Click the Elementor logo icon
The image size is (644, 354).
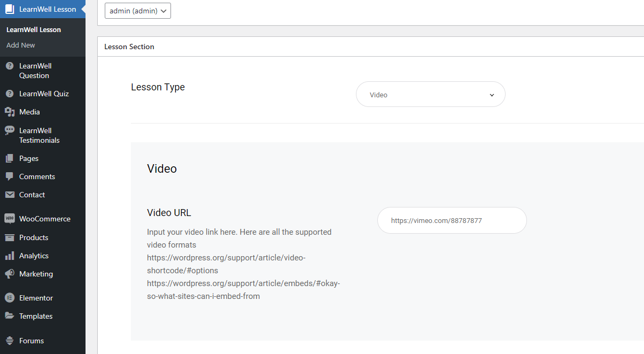[x=9, y=298]
